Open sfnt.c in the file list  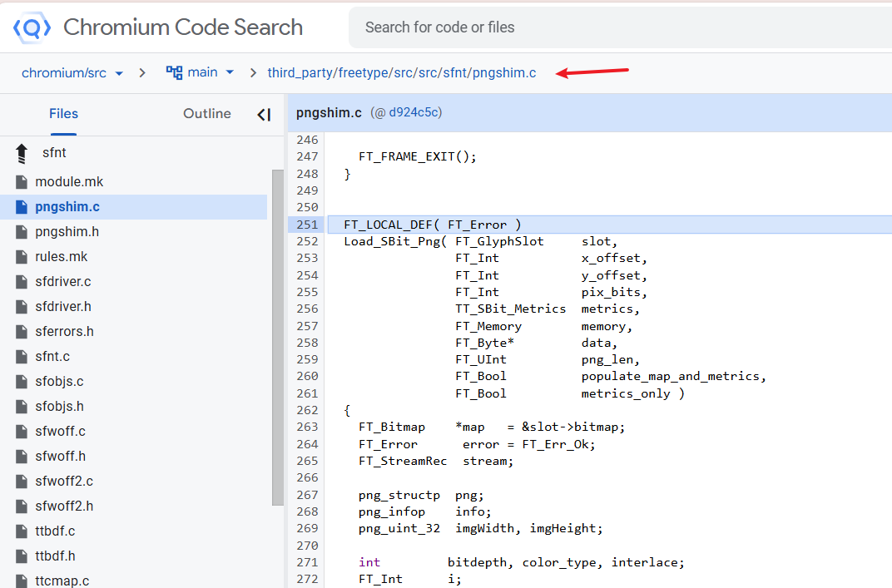(52, 357)
